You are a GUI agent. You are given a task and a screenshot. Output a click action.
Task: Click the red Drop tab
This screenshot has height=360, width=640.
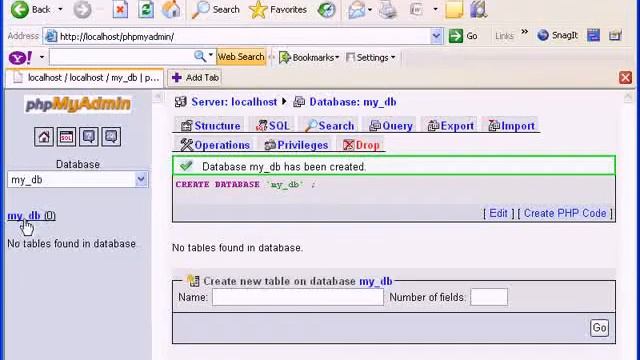361,145
